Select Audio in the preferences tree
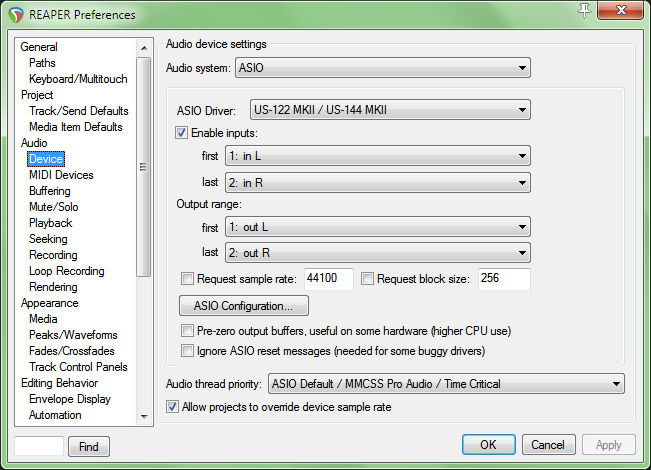This screenshot has width=651, height=470. 34,143
